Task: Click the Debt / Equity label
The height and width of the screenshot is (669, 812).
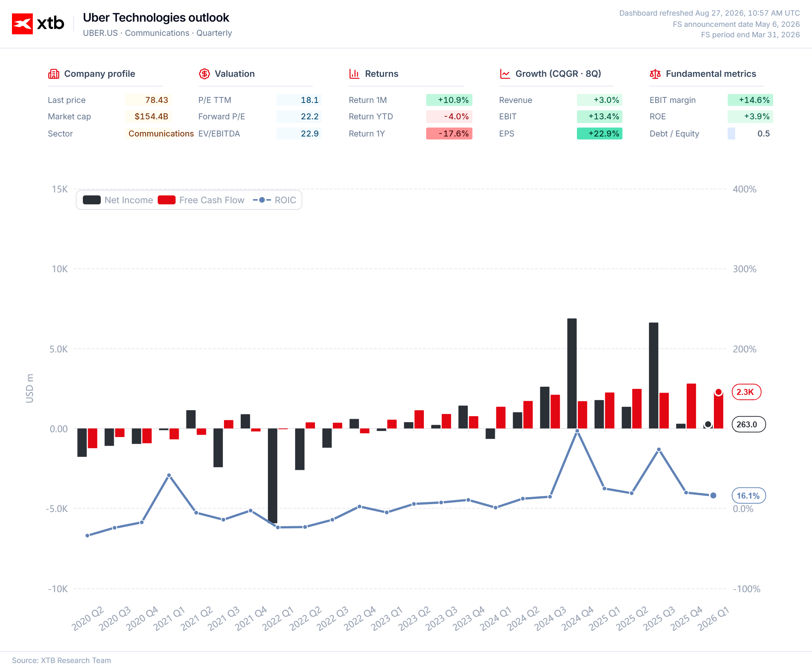Action: click(x=674, y=134)
